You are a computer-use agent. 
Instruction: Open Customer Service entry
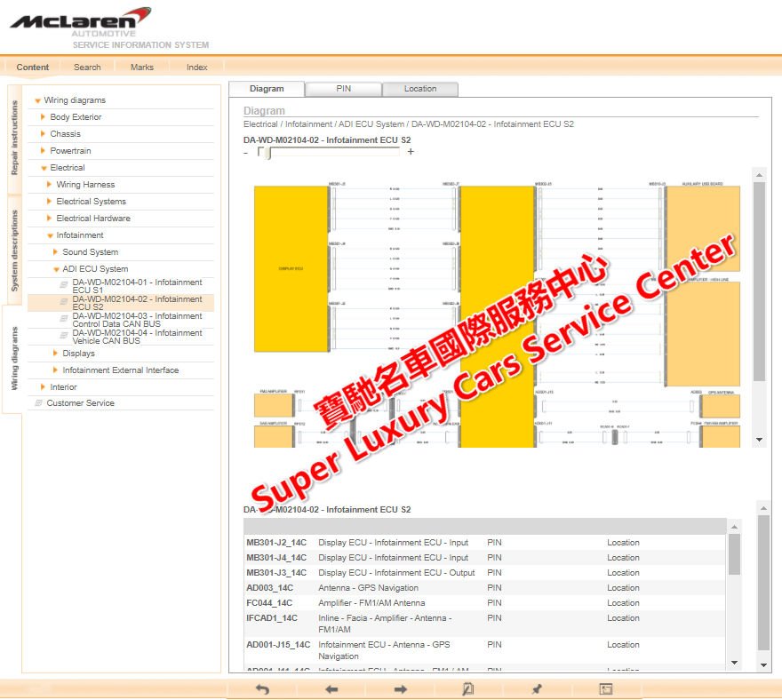click(x=80, y=402)
